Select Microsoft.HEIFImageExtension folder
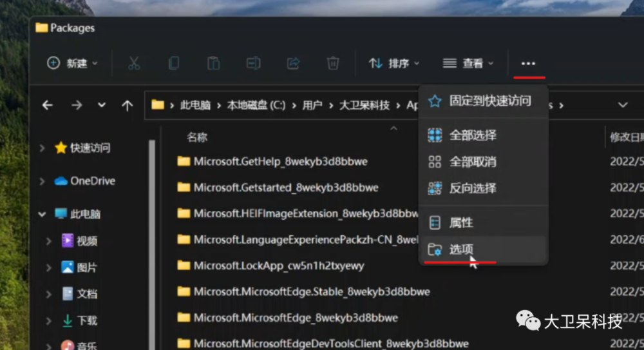The image size is (644, 350). point(306,213)
